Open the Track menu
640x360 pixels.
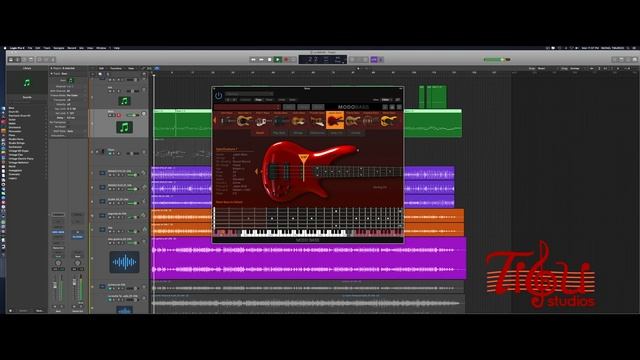pos(47,48)
